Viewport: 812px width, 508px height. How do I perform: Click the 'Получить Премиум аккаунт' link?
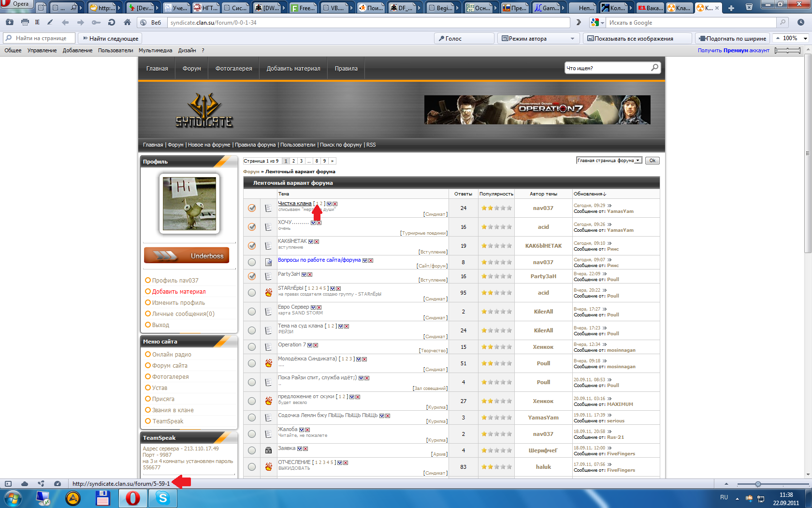point(733,50)
